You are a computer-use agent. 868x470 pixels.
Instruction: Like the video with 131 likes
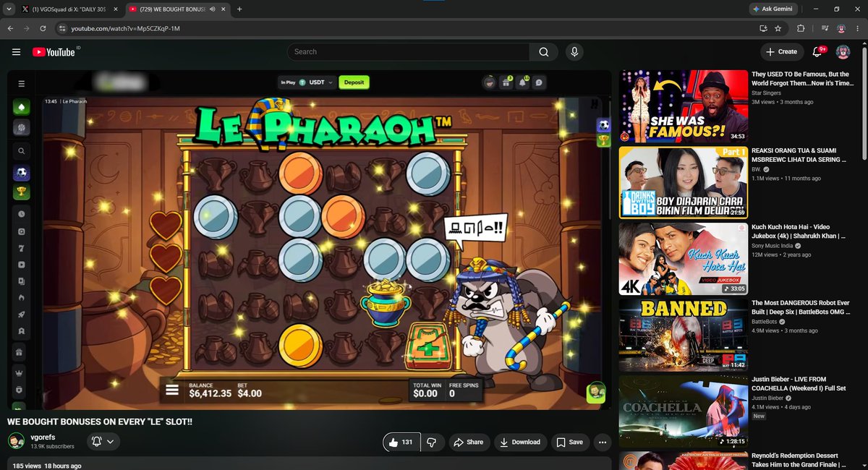401,442
